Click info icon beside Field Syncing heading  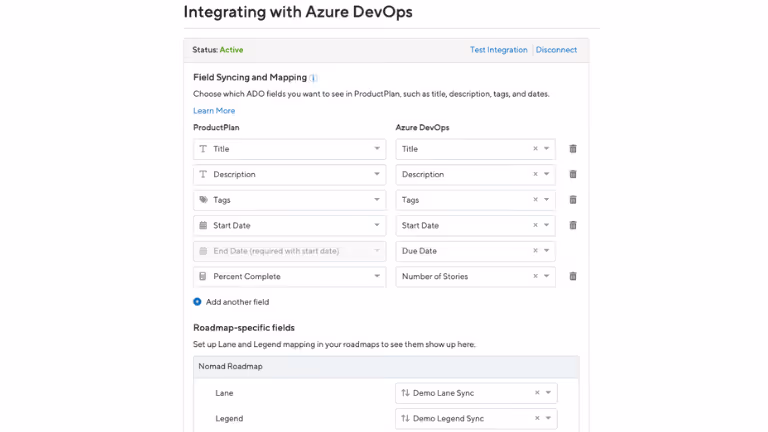313,78
